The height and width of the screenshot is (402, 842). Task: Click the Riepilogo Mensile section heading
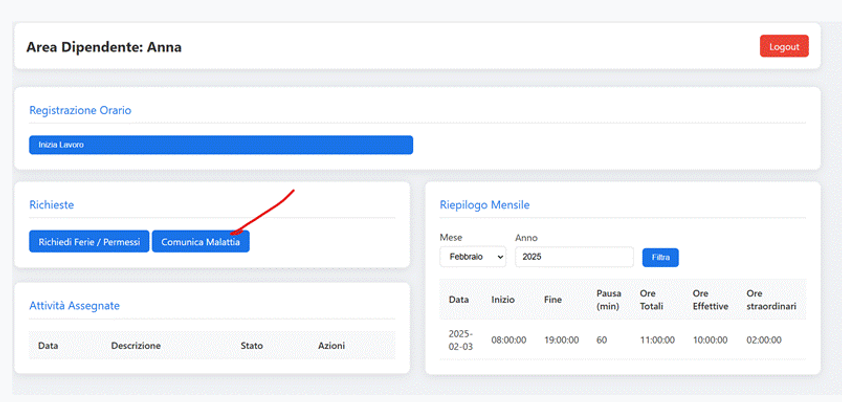pos(484,205)
